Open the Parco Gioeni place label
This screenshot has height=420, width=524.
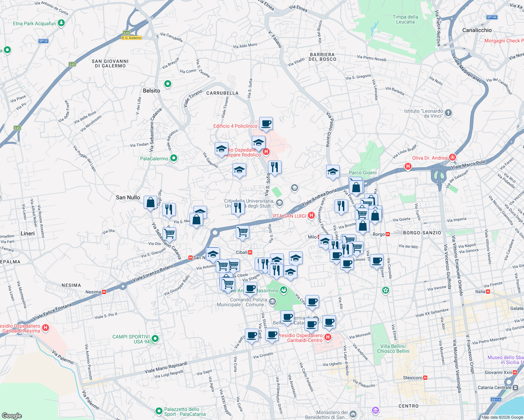(x=363, y=173)
